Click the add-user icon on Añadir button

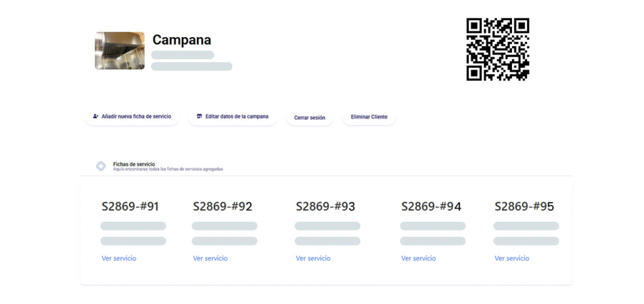point(96,117)
